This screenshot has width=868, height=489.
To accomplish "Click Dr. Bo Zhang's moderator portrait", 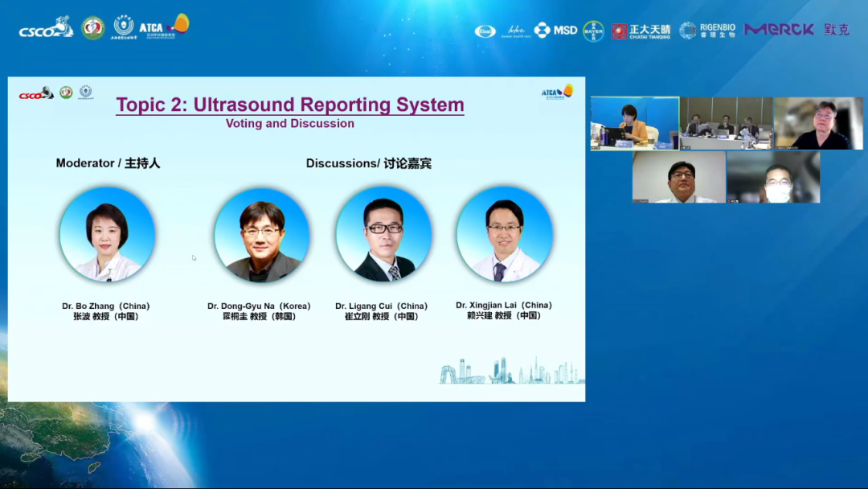I will [107, 235].
